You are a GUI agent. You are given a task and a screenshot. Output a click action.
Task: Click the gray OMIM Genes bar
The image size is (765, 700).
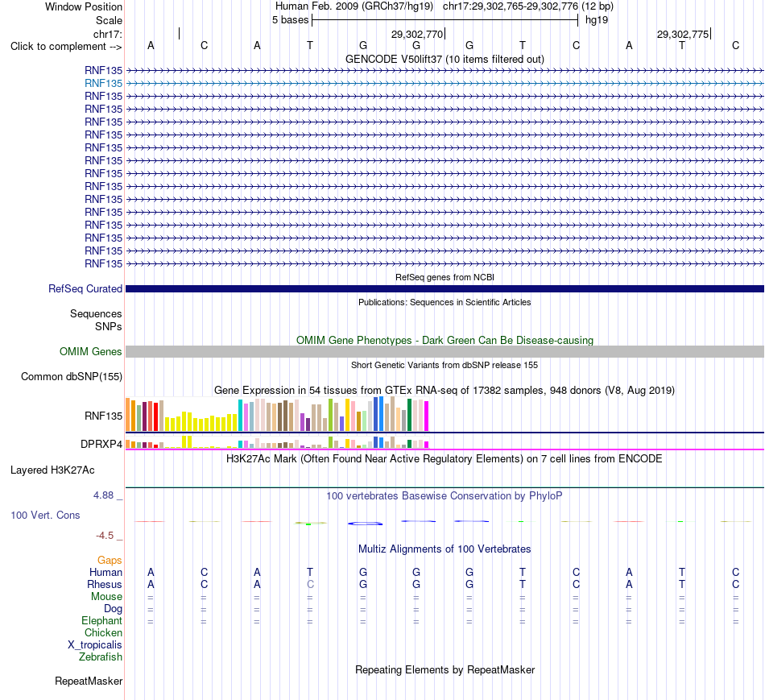click(445, 351)
